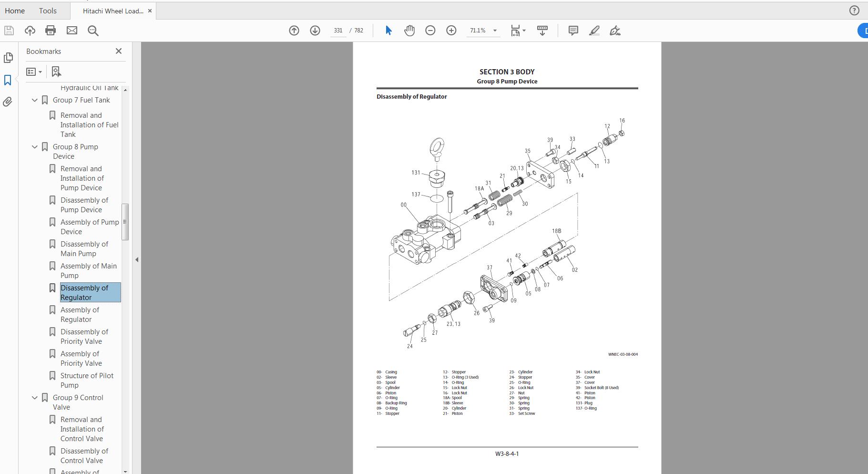
Task: Open the help question mark icon
Action: point(854,10)
